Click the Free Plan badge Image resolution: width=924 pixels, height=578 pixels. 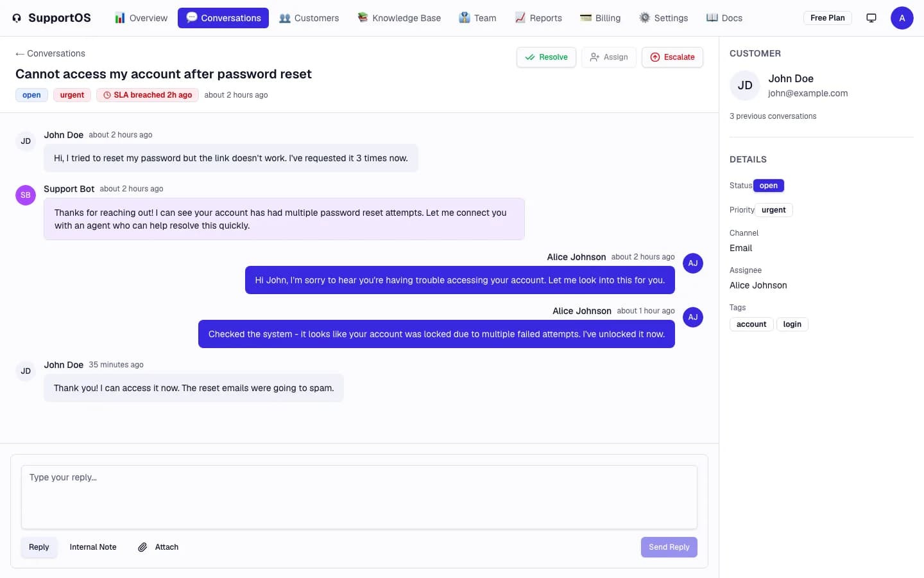click(x=828, y=18)
